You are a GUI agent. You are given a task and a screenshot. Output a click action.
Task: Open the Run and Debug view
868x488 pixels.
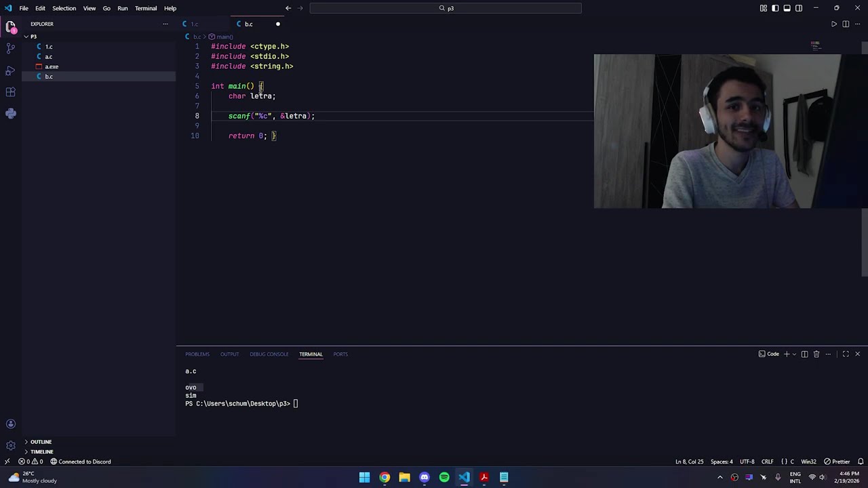pyautogui.click(x=10, y=70)
